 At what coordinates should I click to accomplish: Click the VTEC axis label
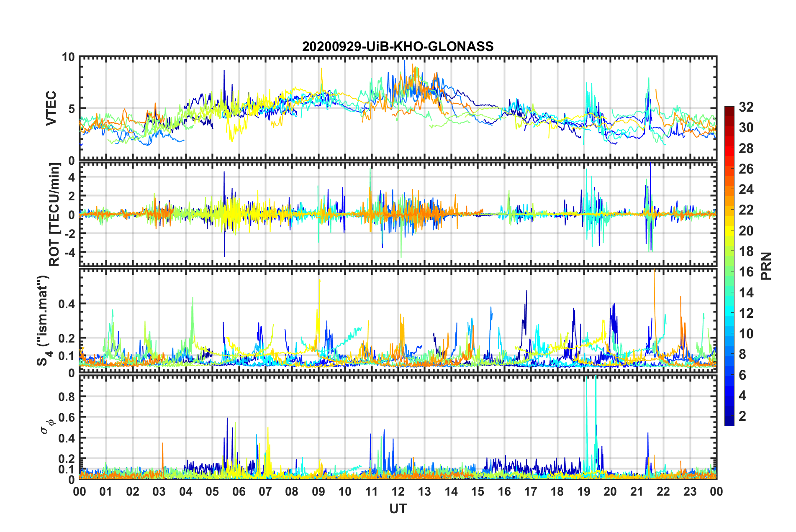[x=51, y=108]
